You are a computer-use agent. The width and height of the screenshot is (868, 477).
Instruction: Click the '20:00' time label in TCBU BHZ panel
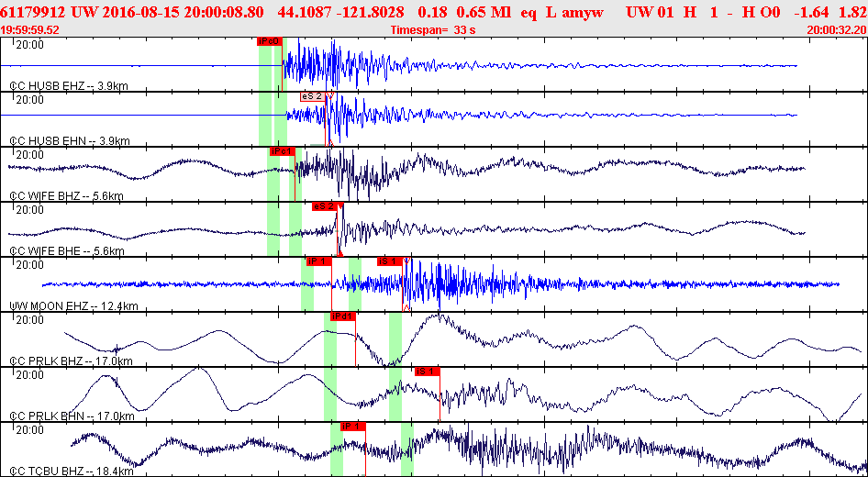30,430
